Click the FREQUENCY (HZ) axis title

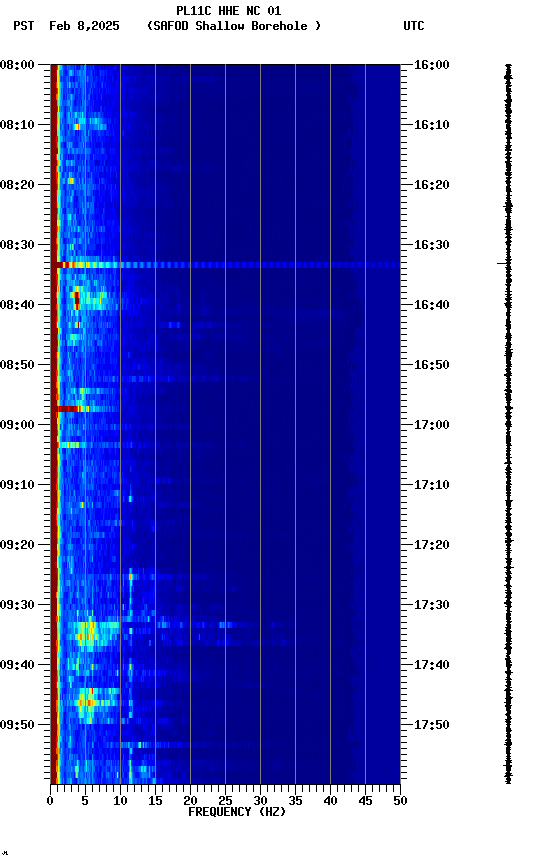tap(237, 812)
